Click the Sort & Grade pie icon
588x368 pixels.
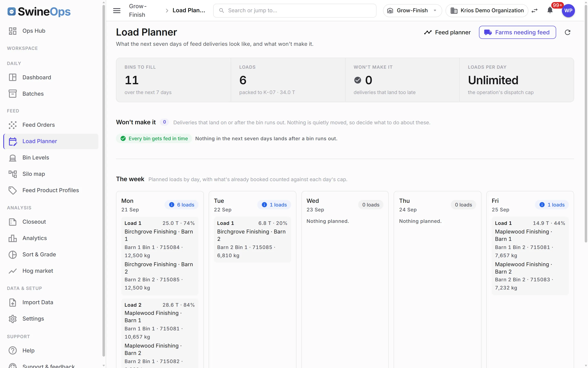coord(13,255)
